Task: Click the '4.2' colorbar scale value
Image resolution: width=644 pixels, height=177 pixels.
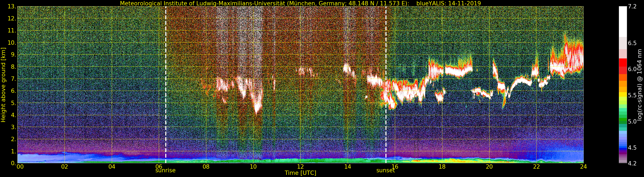Action: pyautogui.click(x=632, y=163)
